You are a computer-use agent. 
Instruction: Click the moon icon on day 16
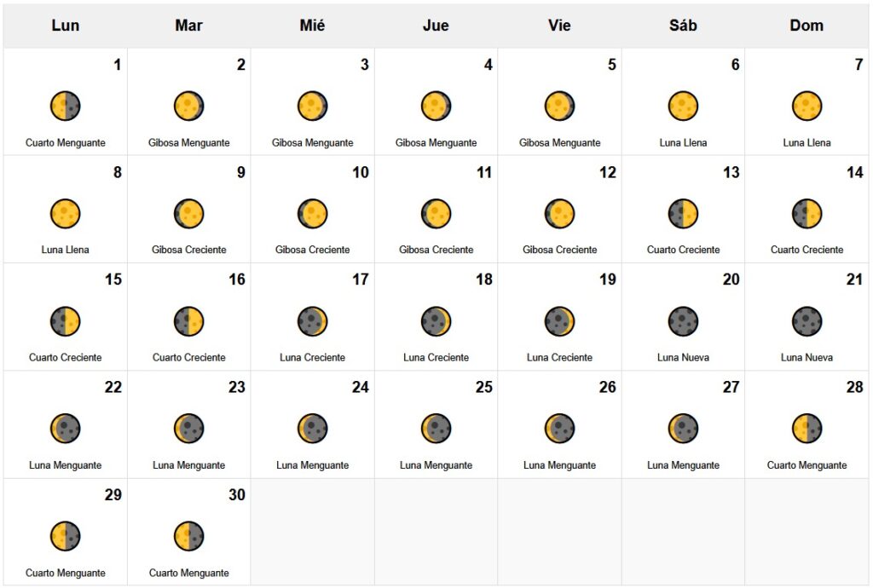pyautogui.click(x=189, y=321)
